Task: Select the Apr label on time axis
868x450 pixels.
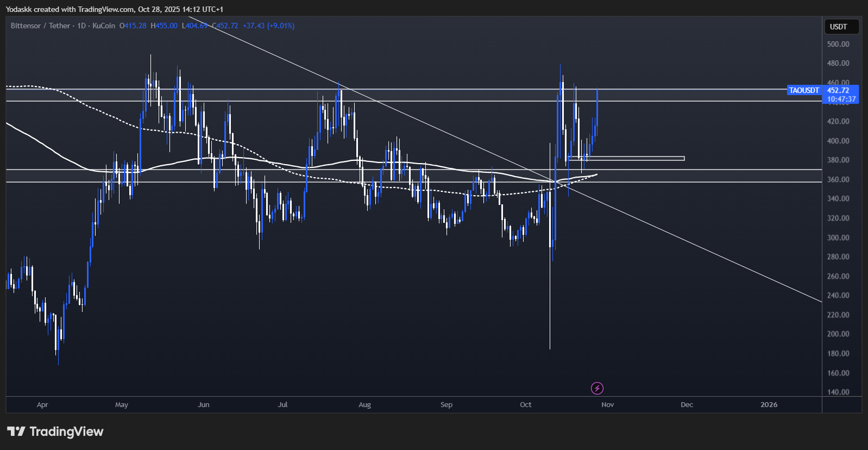Action: 42,404
